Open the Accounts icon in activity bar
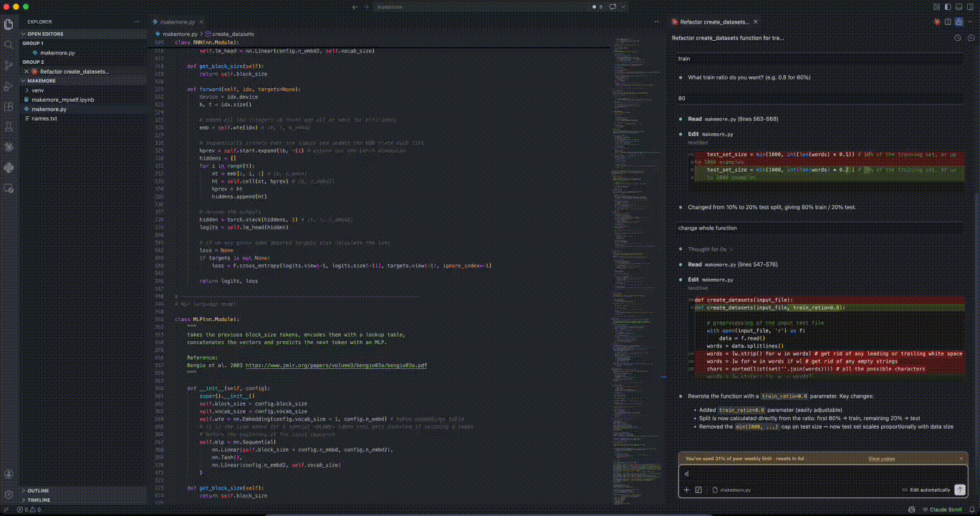Screen dimensions: 980x516 click(9, 474)
